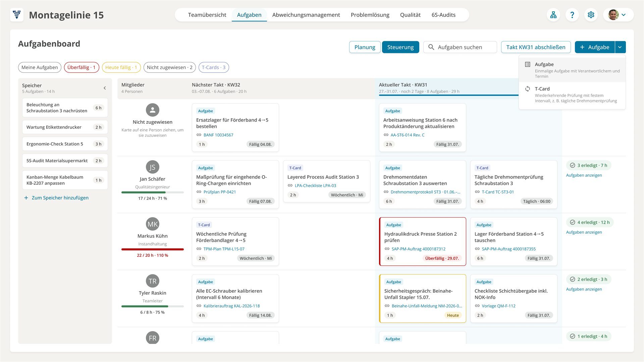Click the 'Aufgaben suchen' search field
Screen dimensions: 644x362
coord(460,47)
